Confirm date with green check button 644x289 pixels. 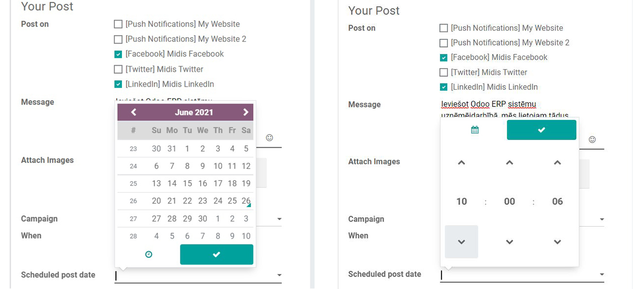tap(216, 254)
